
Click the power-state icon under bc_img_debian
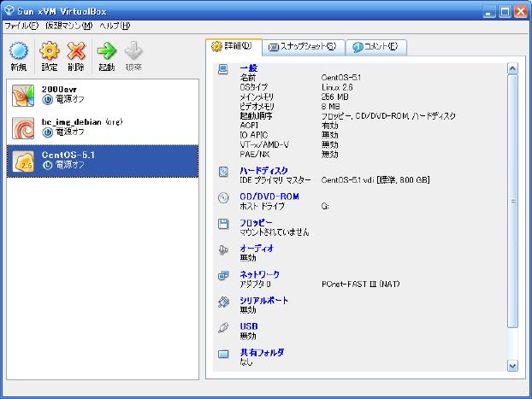tap(47, 132)
